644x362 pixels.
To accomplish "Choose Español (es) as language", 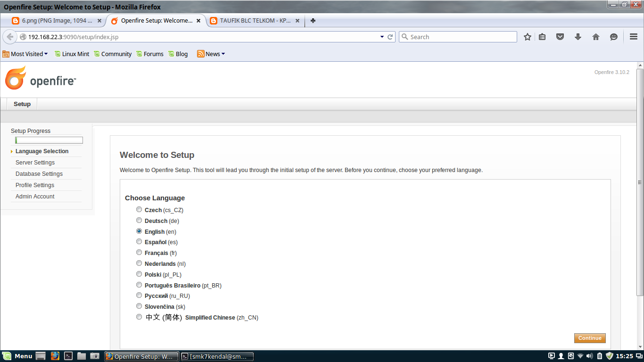I will coord(139,241).
